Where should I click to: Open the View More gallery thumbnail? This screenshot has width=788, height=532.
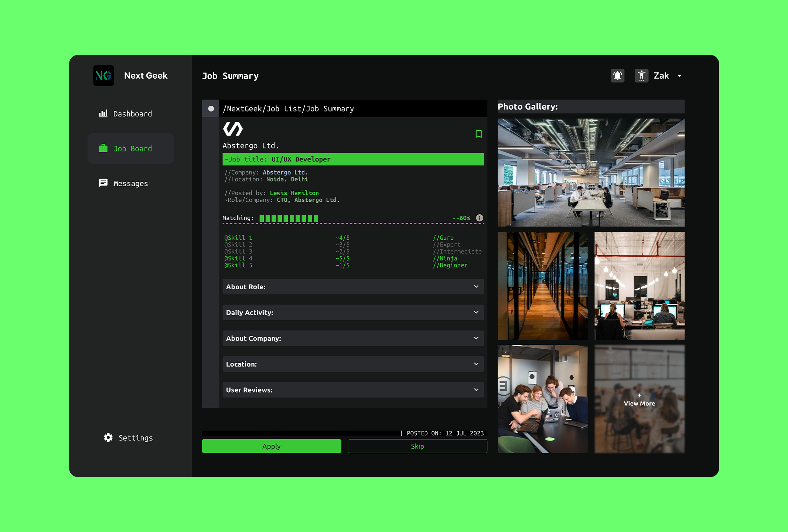[639, 400]
